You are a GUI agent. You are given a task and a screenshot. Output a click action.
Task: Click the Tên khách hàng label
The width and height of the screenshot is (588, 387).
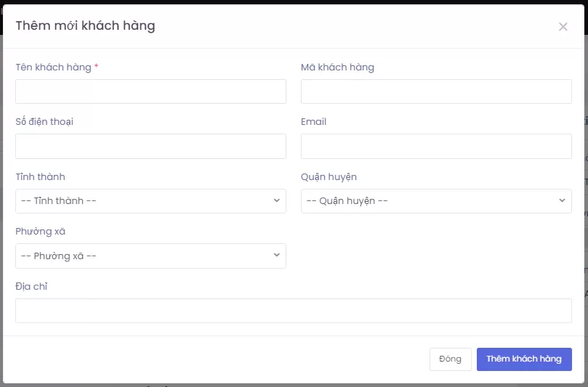coord(53,68)
